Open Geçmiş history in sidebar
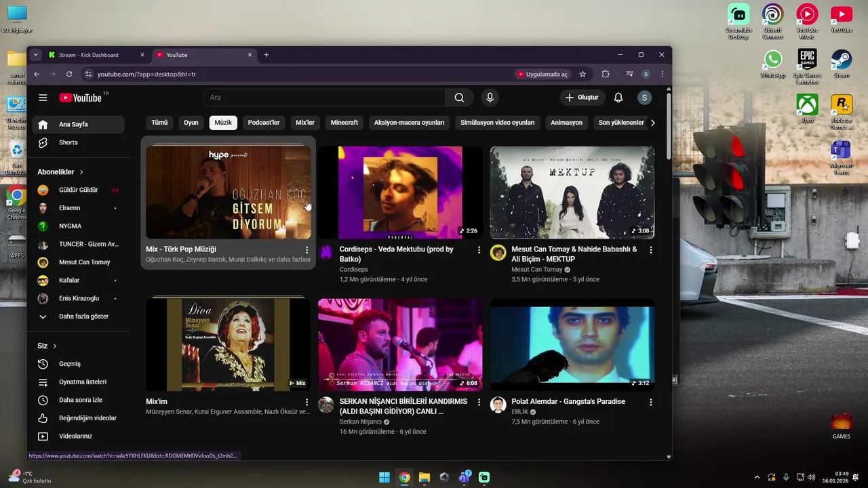Image resolution: width=868 pixels, height=488 pixels. (77, 364)
